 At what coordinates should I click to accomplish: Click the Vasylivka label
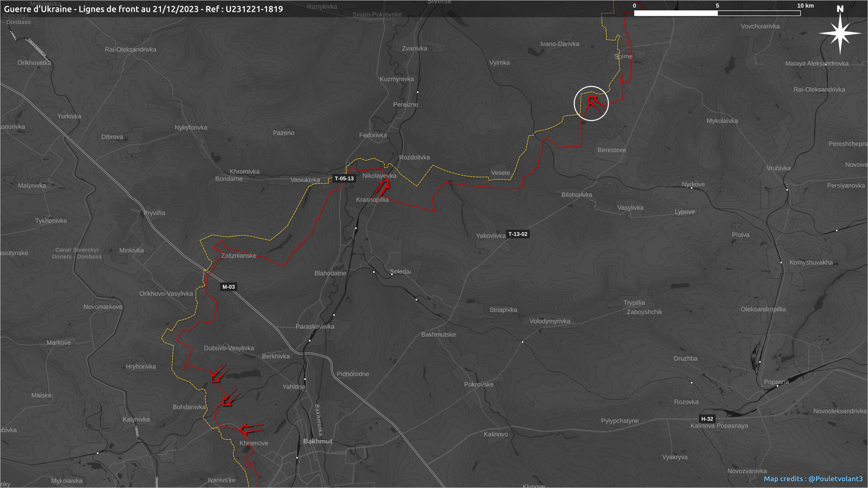pyautogui.click(x=630, y=208)
